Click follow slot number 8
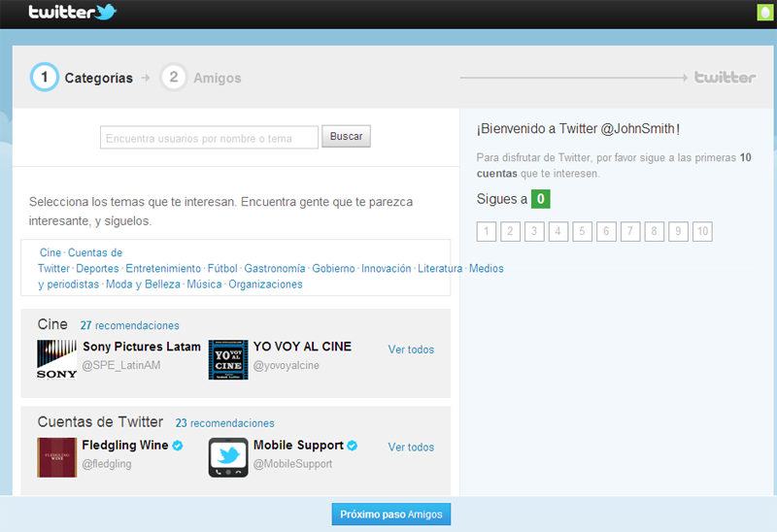 654,231
